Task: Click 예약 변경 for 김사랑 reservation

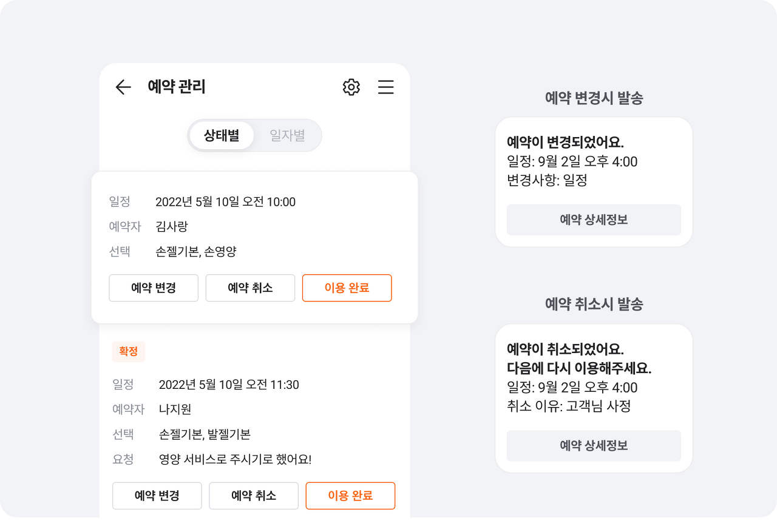Action: (x=154, y=288)
